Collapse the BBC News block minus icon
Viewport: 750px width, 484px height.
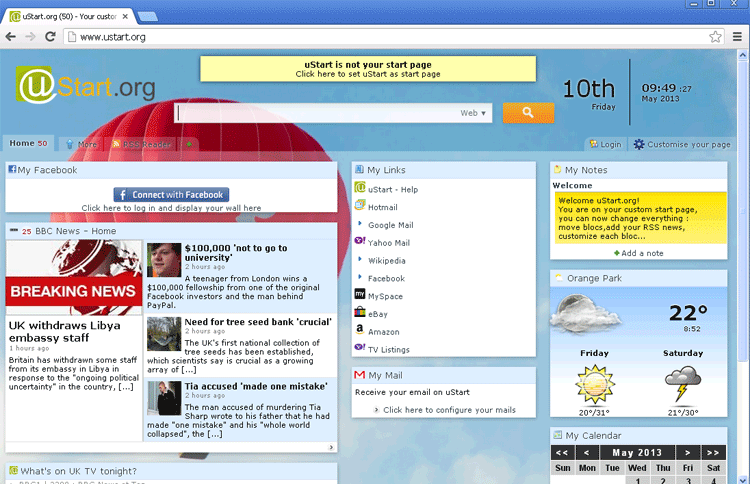point(14,231)
